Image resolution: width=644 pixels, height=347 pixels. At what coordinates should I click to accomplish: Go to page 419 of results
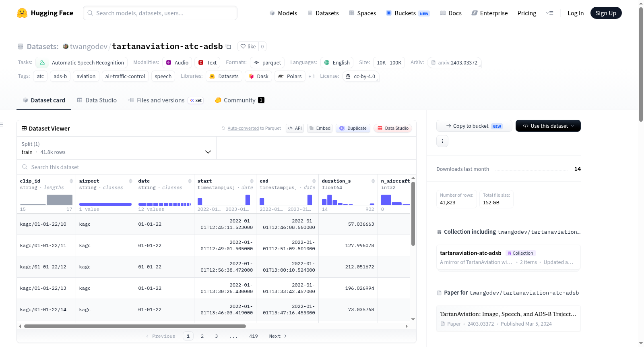(x=254, y=336)
